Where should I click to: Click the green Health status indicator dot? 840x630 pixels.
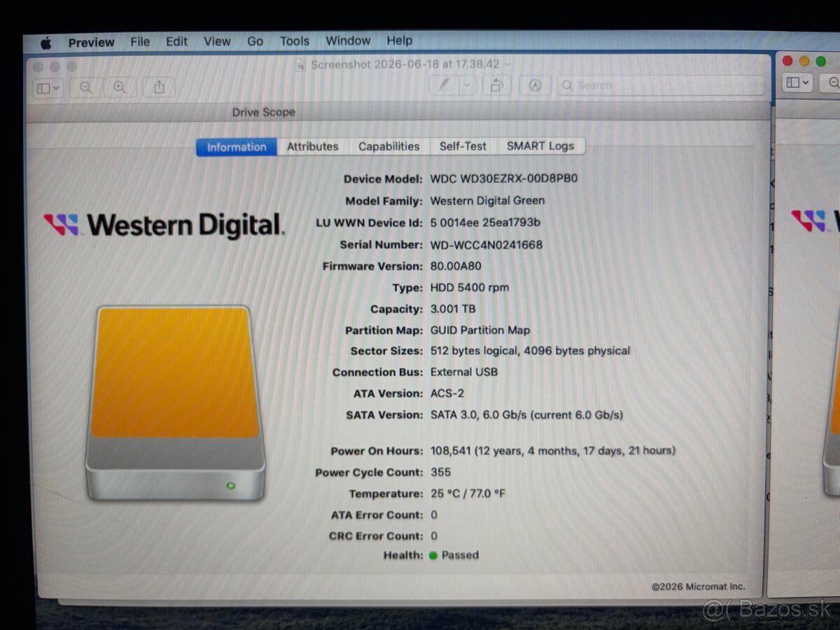pos(433,556)
